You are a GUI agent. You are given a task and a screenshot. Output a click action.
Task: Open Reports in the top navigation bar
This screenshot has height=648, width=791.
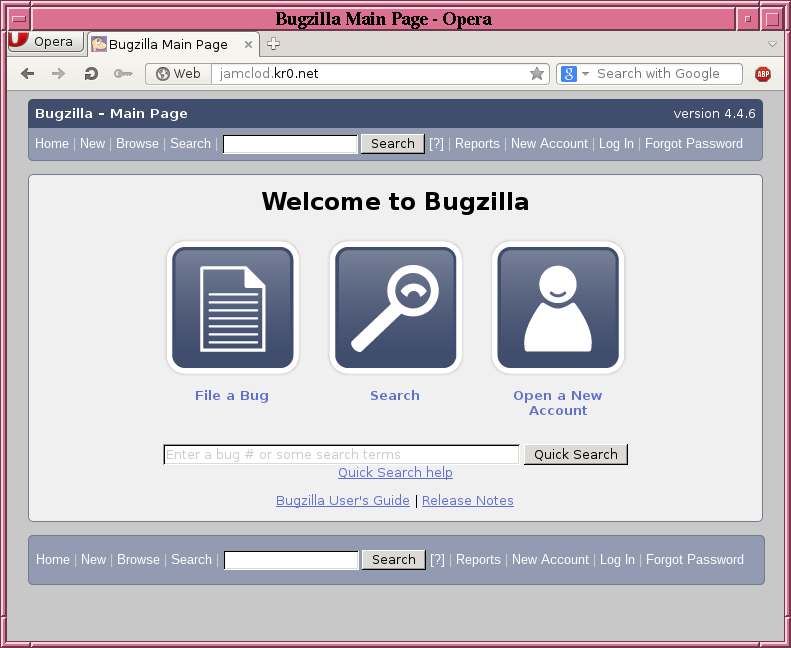click(x=477, y=143)
